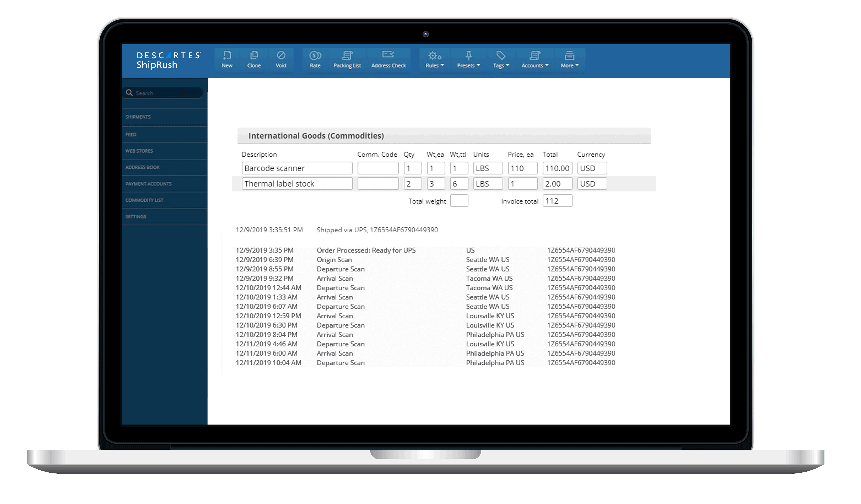Image resolution: width=861 pixels, height=504 pixels.
Task: Open Settings in the sidebar
Action: 164,217
